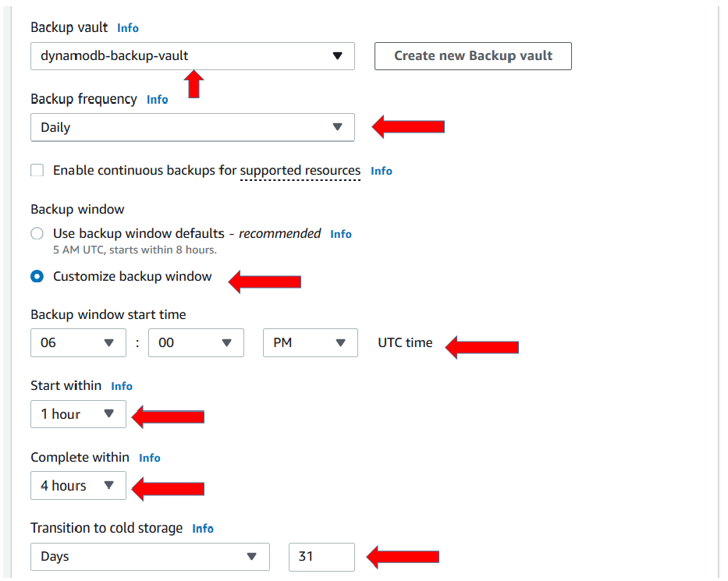Expand the Backup frequency Daily dropdown

pyautogui.click(x=192, y=127)
